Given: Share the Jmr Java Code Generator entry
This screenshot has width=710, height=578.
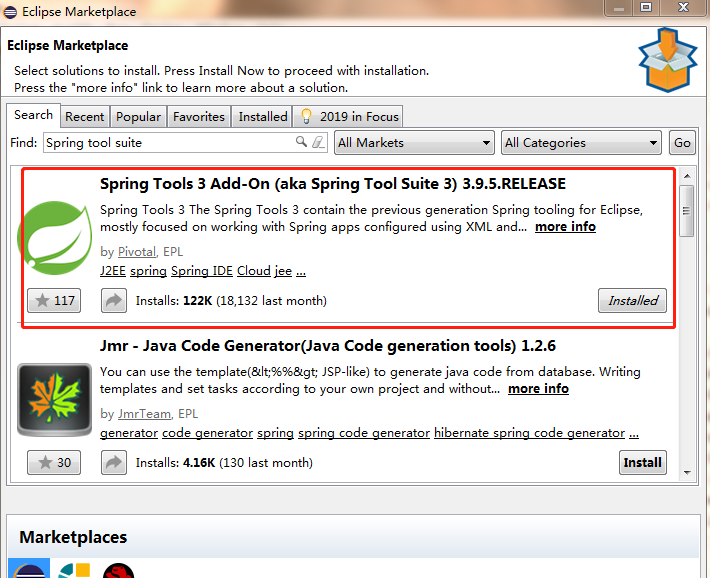Looking at the screenshot, I should (114, 462).
